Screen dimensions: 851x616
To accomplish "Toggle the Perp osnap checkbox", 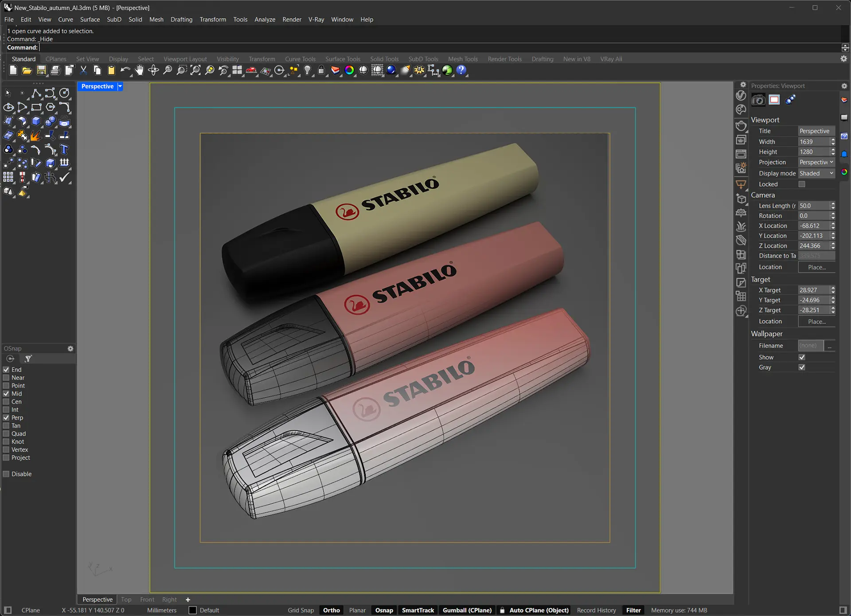I will coord(6,417).
